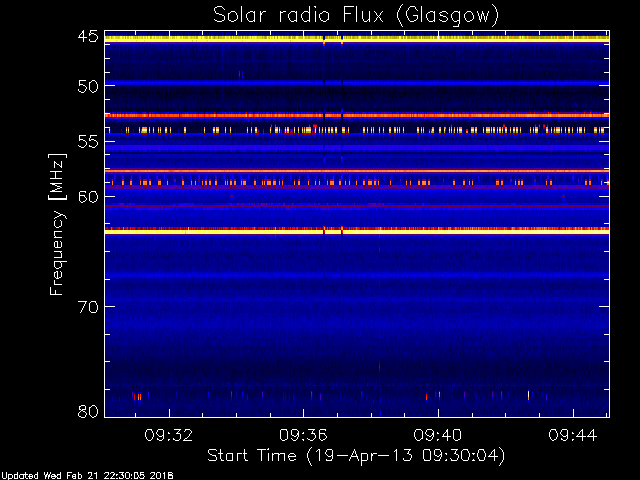Click the y-axis label 'Frequency [MHz]'
The width and height of the screenshot is (640, 480).
pyautogui.click(x=58, y=224)
